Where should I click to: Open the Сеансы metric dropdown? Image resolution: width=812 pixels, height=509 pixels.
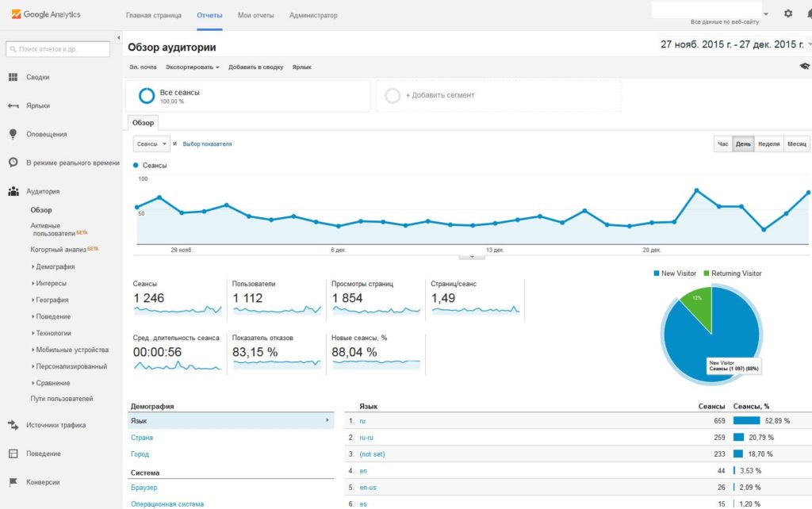[151, 144]
